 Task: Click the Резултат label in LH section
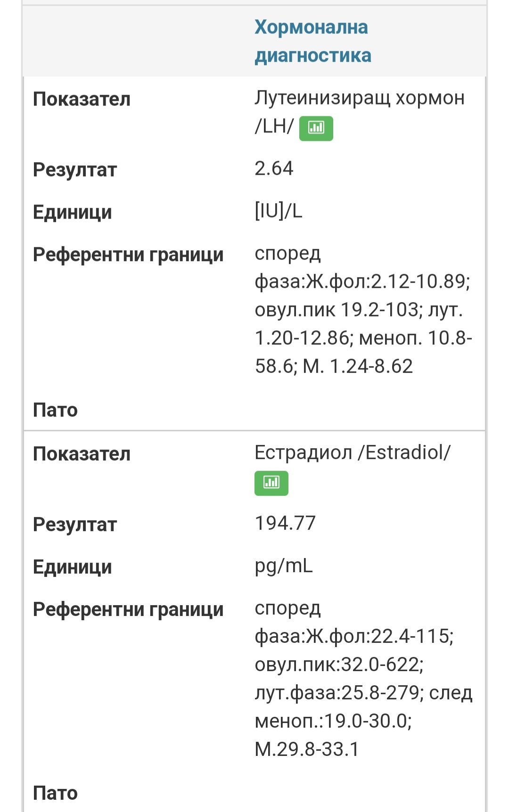pos(75,170)
